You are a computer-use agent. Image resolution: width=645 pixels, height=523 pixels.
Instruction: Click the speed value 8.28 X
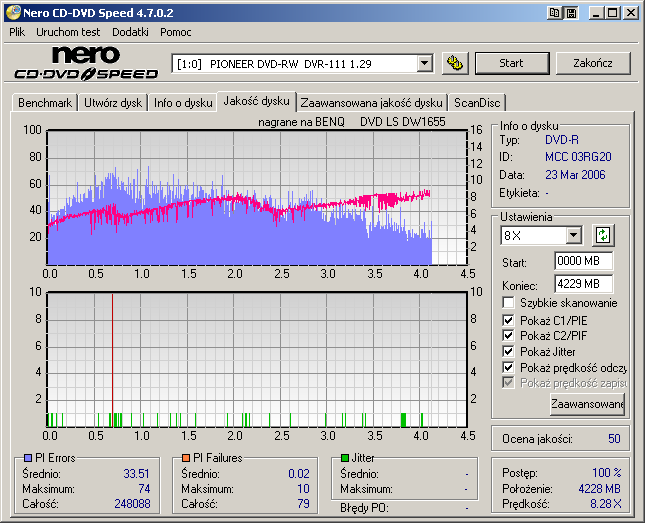[606, 504]
